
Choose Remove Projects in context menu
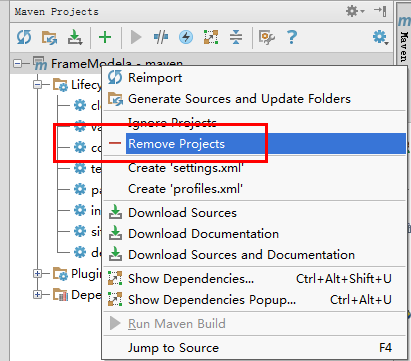point(255,144)
